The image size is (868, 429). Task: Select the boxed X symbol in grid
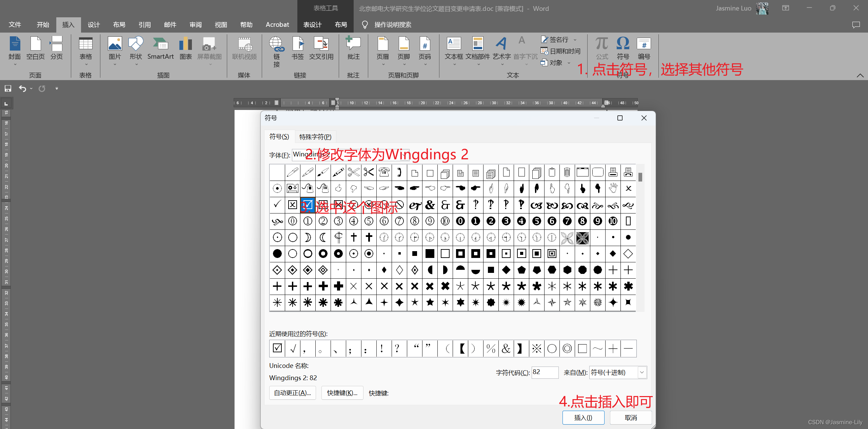292,205
